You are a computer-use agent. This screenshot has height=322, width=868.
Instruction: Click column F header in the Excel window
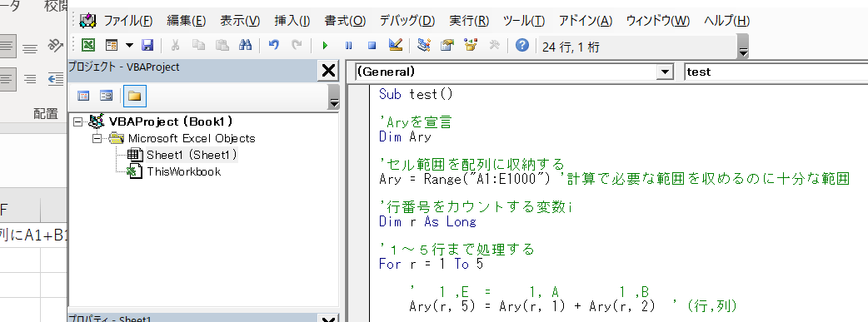click(x=20, y=211)
